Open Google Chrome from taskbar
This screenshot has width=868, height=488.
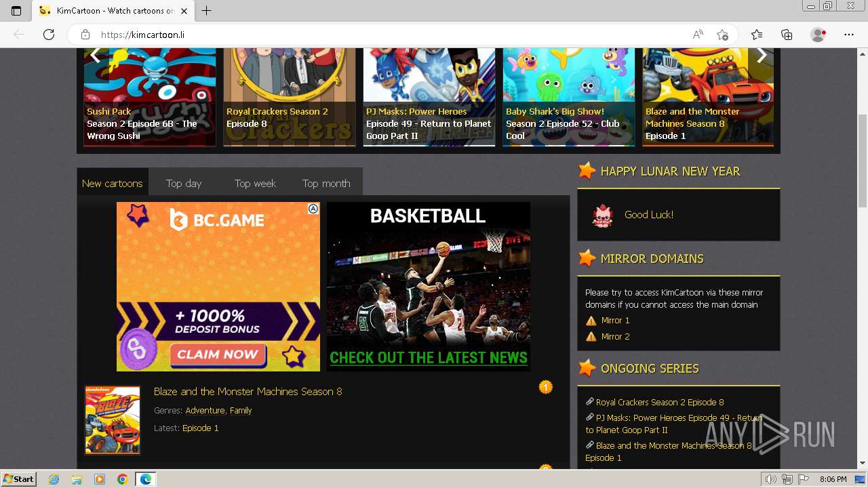point(122,479)
